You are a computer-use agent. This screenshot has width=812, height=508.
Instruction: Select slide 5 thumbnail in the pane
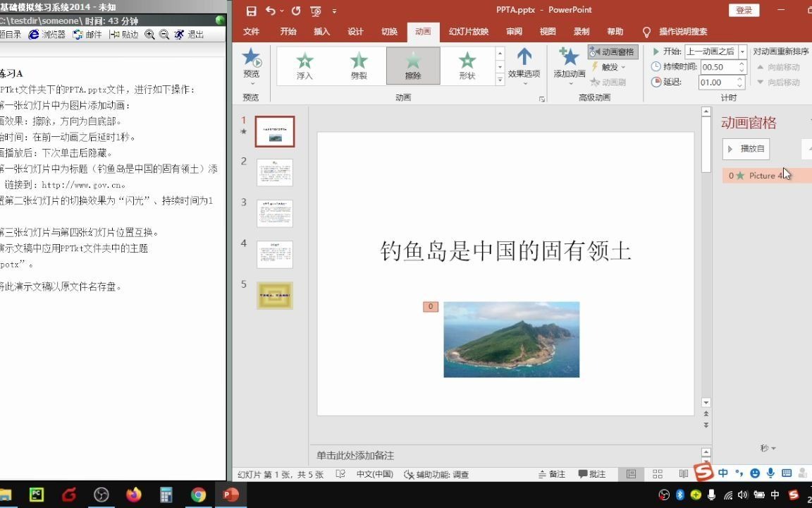tap(274, 295)
